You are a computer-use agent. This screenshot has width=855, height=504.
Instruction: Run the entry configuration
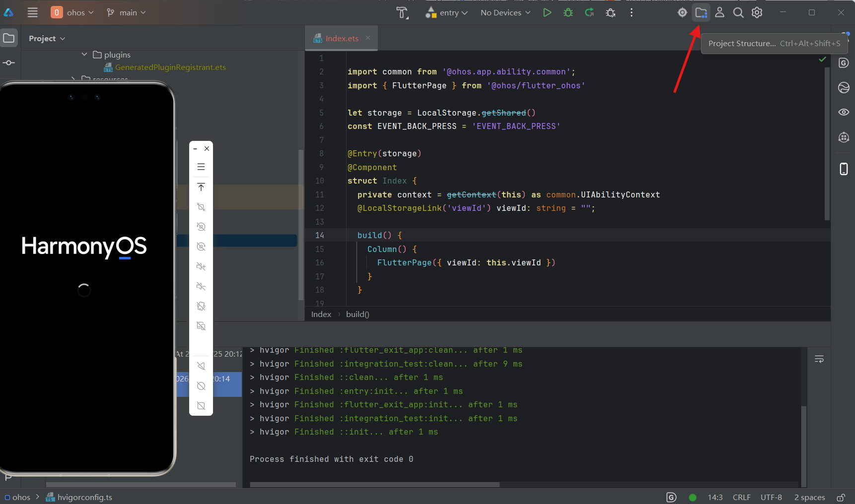(547, 12)
